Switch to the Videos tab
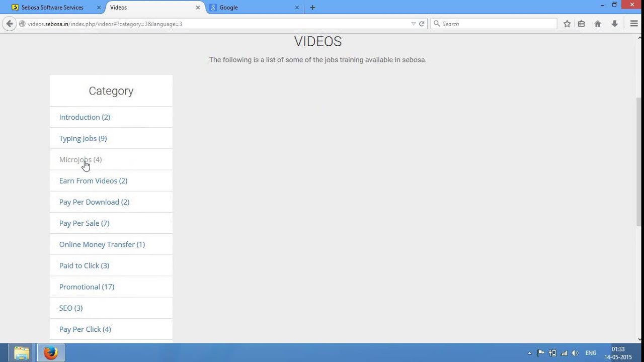The image size is (644, 362). pos(154,8)
